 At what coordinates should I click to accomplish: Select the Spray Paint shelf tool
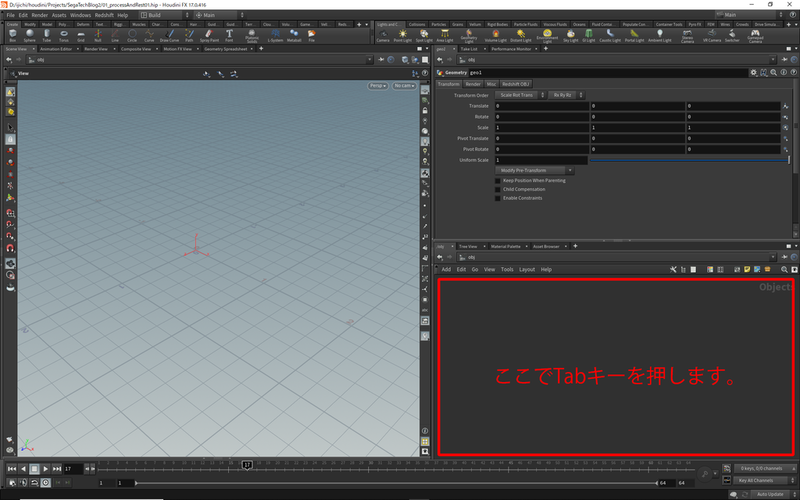tap(209, 35)
